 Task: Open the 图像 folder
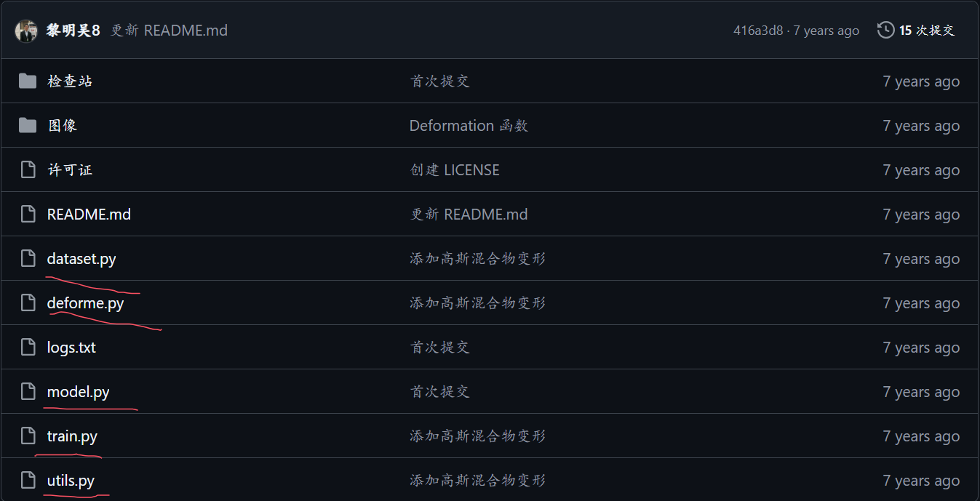tap(62, 125)
